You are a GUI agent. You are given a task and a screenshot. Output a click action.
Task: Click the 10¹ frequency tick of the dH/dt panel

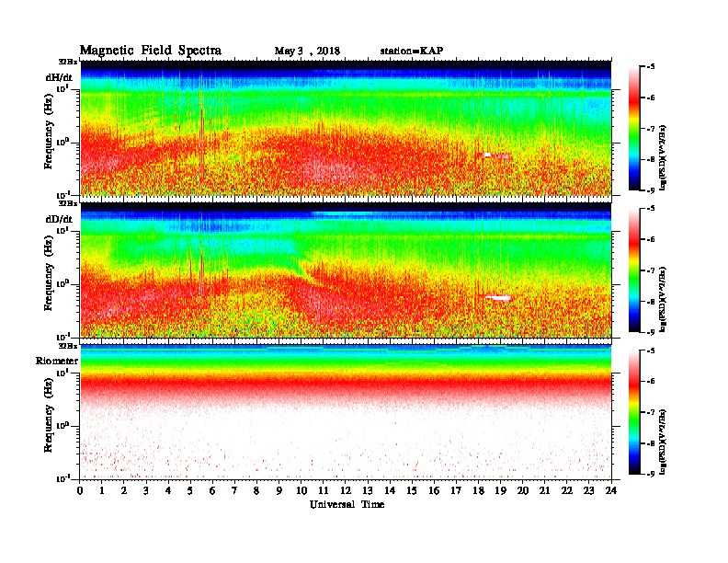[63, 88]
